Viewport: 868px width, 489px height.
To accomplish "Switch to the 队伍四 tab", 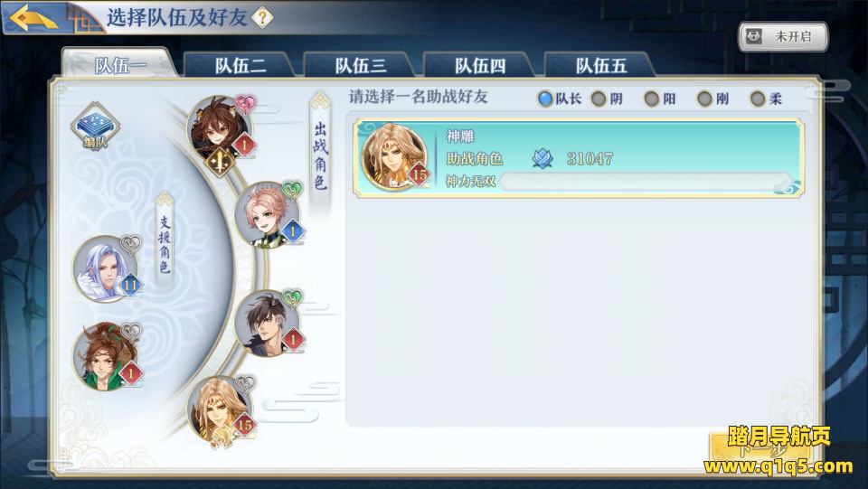I will (x=480, y=65).
